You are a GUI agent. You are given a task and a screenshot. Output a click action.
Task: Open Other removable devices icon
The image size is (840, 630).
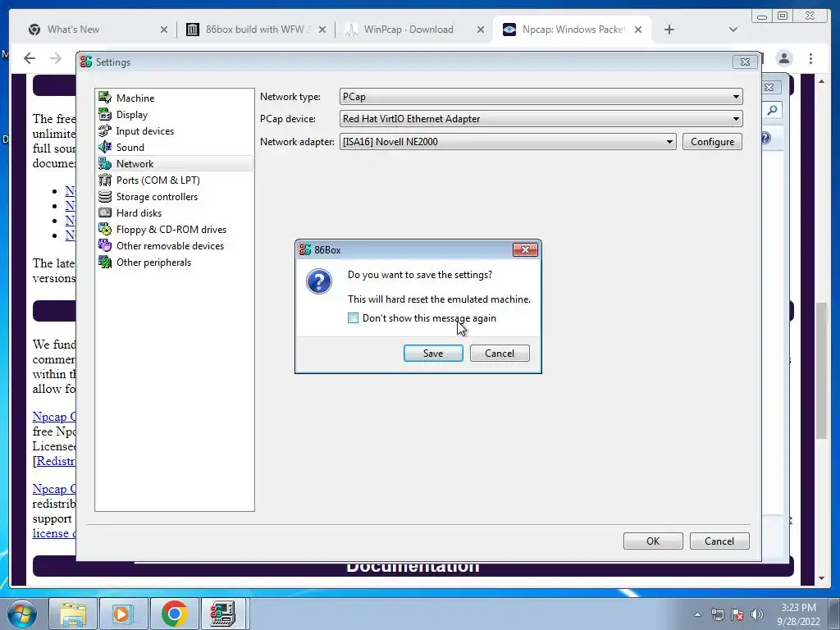[105, 245]
